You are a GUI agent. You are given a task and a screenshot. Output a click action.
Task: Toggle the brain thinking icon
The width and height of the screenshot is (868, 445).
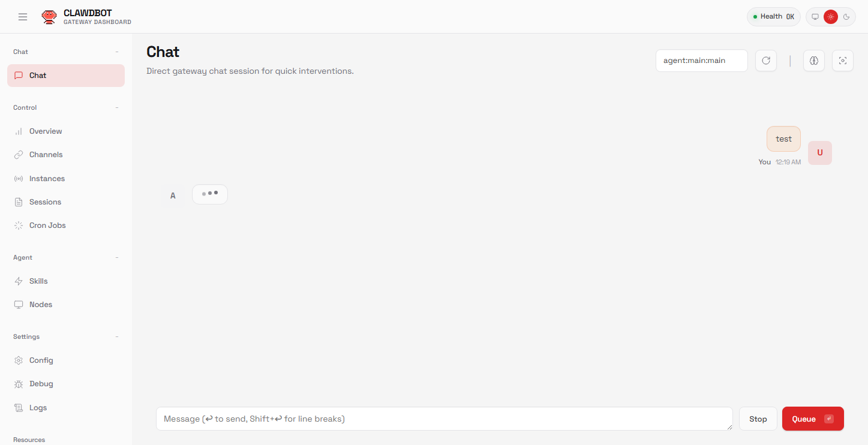click(x=814, y=61)
